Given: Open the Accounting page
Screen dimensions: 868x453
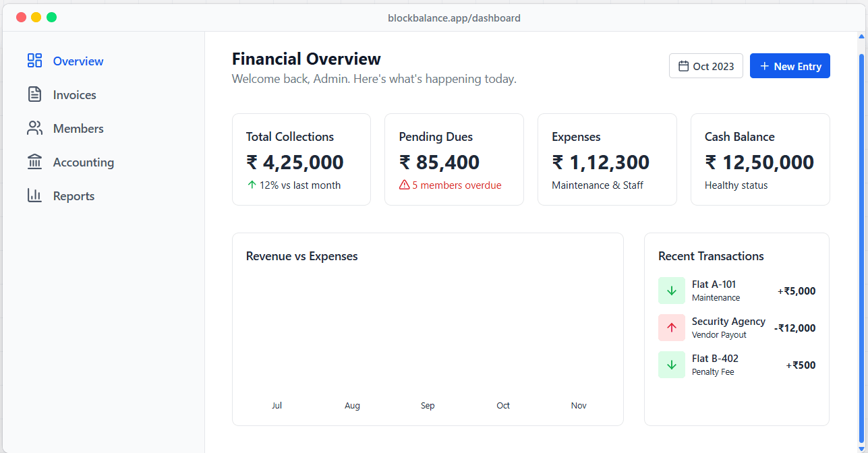Looking at the screenshot, I should (83, 162).
